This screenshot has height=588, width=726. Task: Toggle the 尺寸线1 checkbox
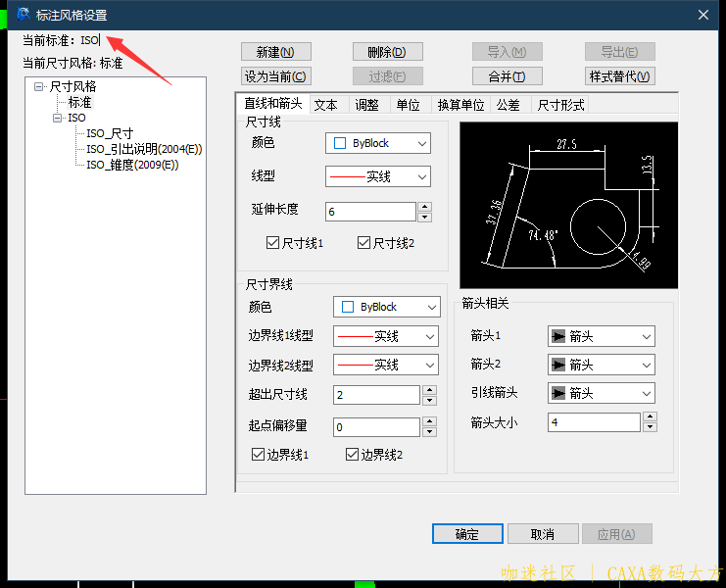pyautogui.click(x=273, y=243)
